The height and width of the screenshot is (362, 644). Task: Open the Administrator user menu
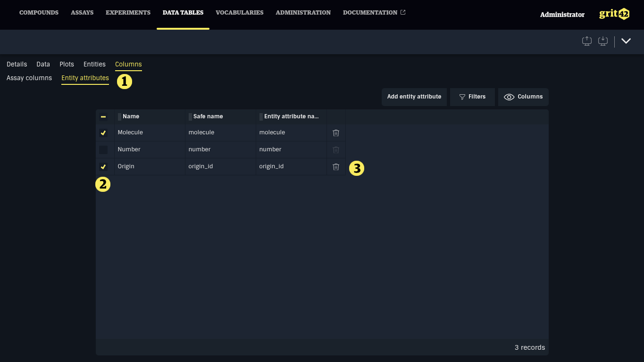pos(562,15)
